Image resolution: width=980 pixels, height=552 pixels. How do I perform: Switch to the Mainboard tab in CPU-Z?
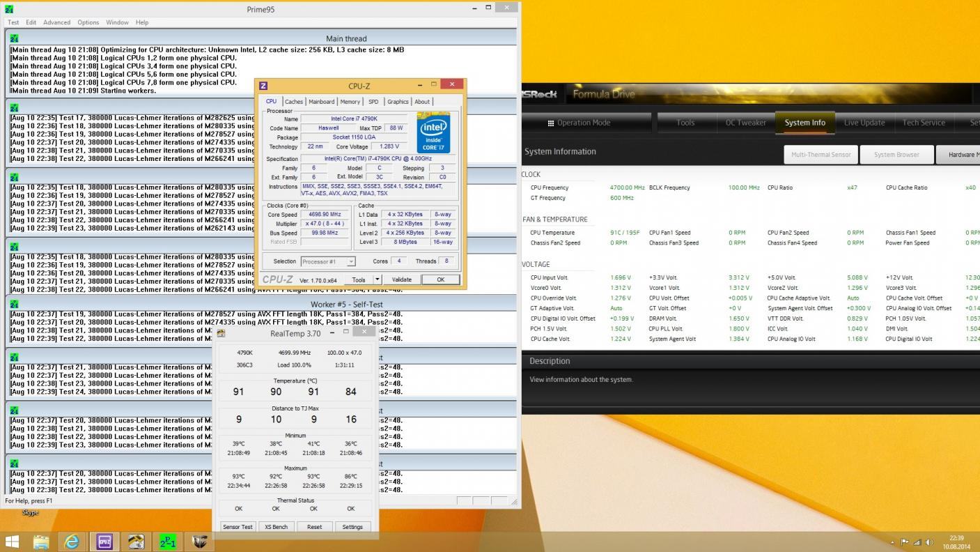pyautogui.click(x=321, y=102)
